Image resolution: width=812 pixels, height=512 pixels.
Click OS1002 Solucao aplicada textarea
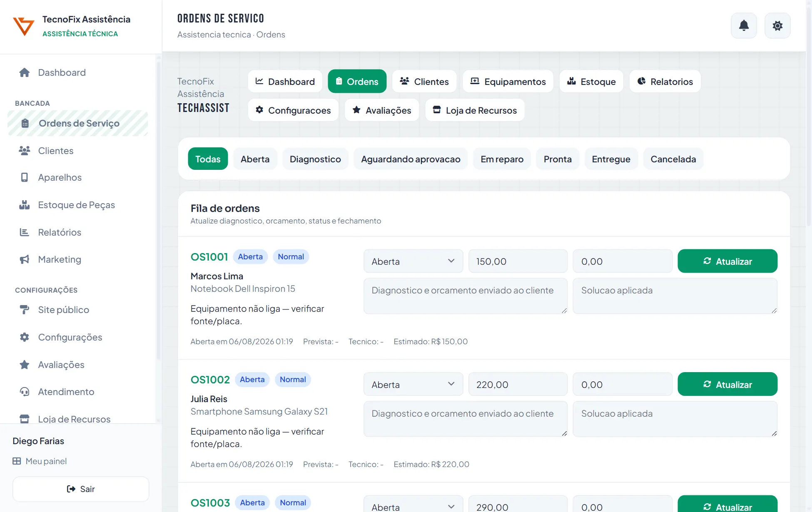[x=675, y=419]
